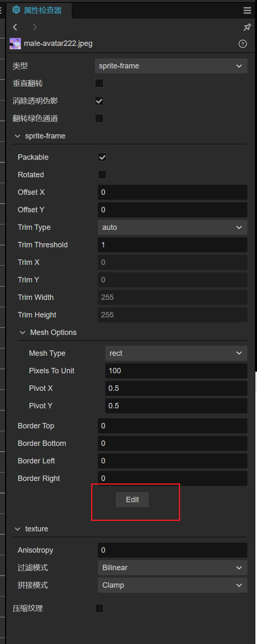
Task: Click the Edit button
Action: click(132, 500)
